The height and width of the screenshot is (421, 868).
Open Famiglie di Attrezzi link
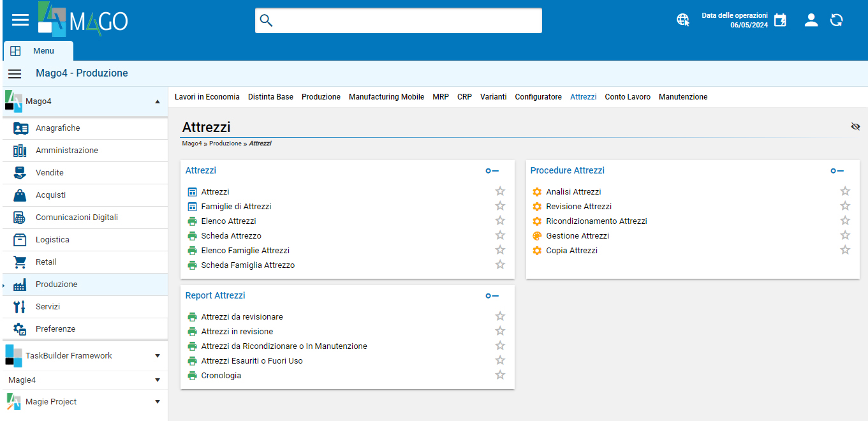tap(236, 207)
